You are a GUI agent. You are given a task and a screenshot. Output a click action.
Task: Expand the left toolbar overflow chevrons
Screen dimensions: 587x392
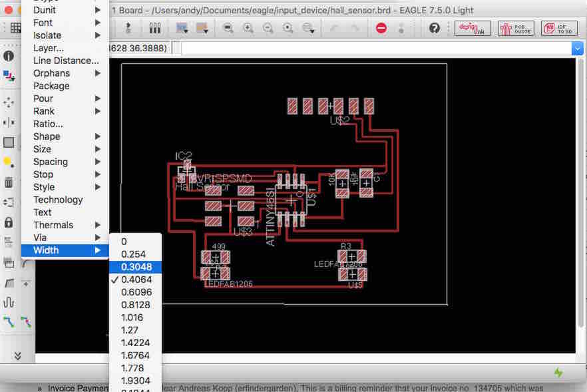[17, 355]
